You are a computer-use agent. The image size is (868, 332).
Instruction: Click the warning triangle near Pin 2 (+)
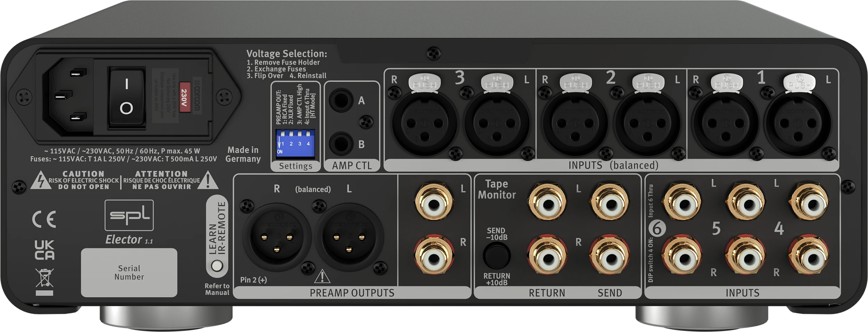322,276
